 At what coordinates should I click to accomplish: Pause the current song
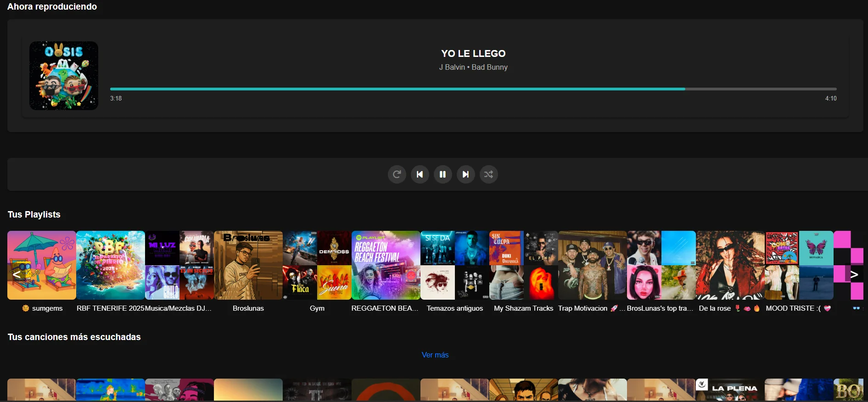tap(443, 174)
